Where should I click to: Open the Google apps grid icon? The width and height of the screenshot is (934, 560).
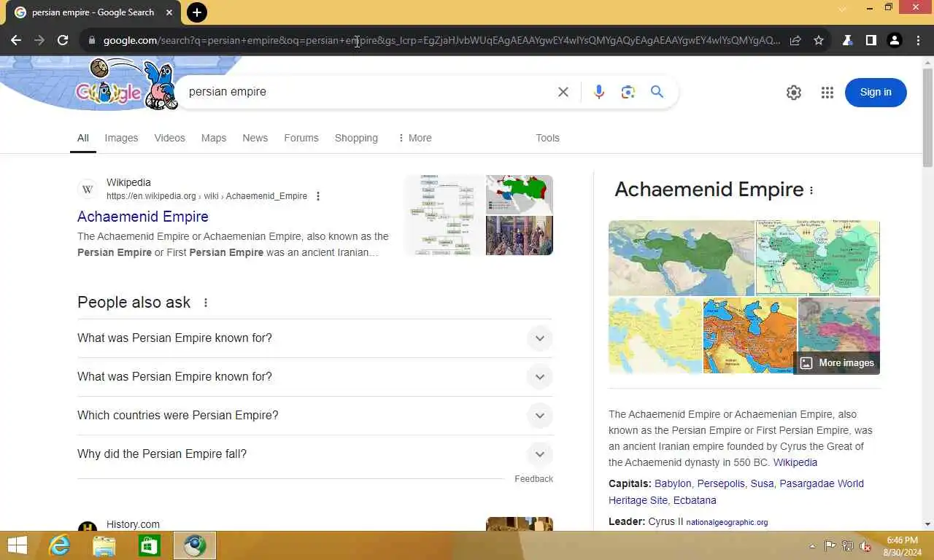827,93
